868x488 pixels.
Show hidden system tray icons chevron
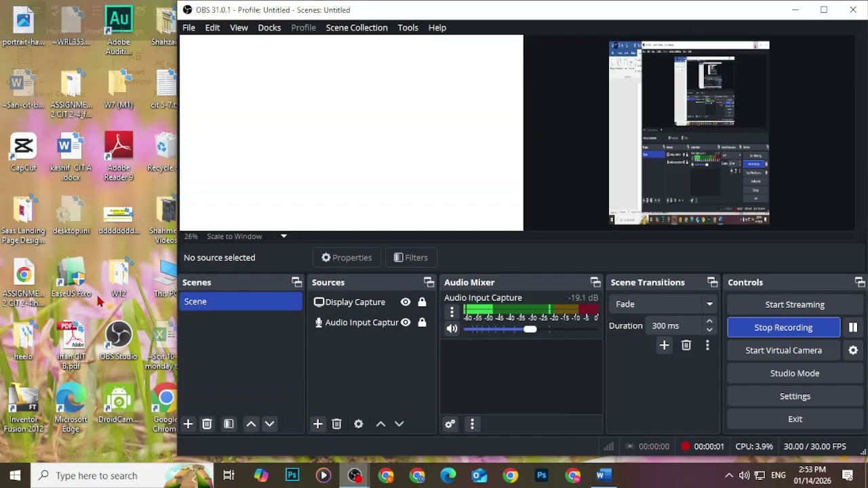pyautogui.click(x=729, y=475)
